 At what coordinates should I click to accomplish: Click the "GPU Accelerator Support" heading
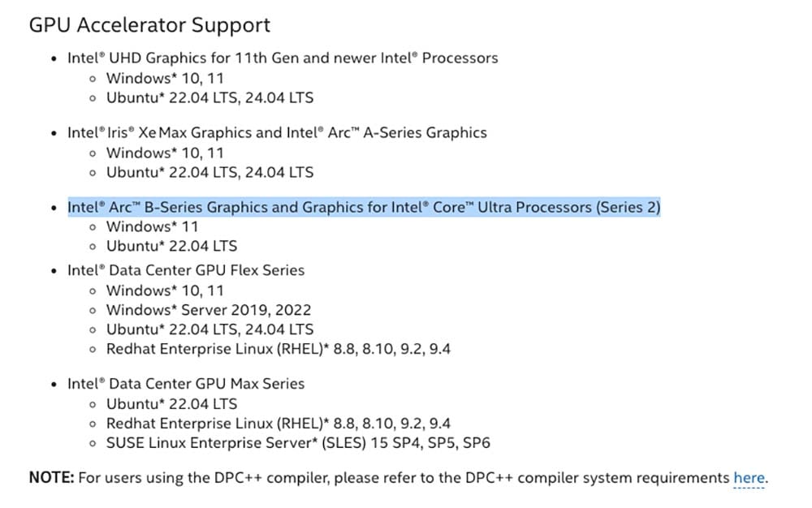[149, 25]
